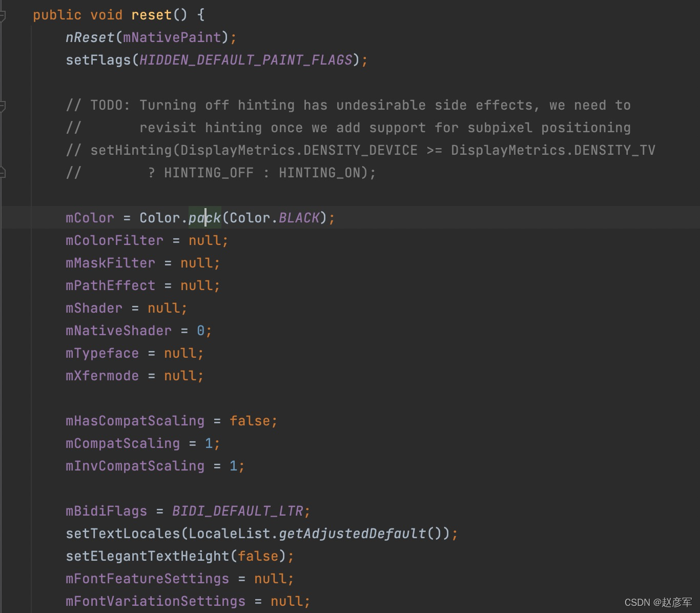Click the 'BIDI_DEFAULT_LTR' constant
Screen dimensions: 700x613
coord(237,511)
